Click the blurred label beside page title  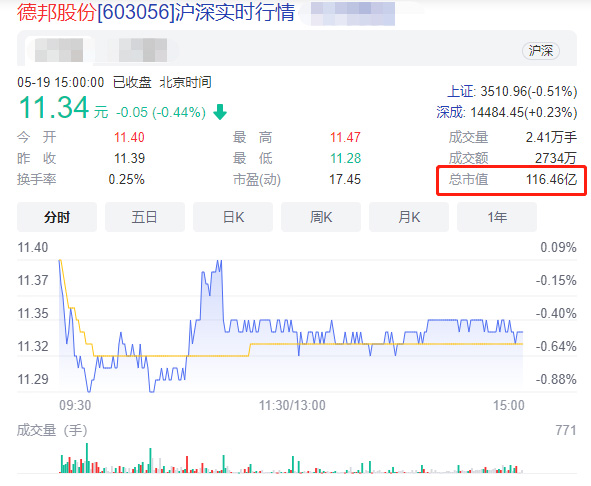pos(352,14)
